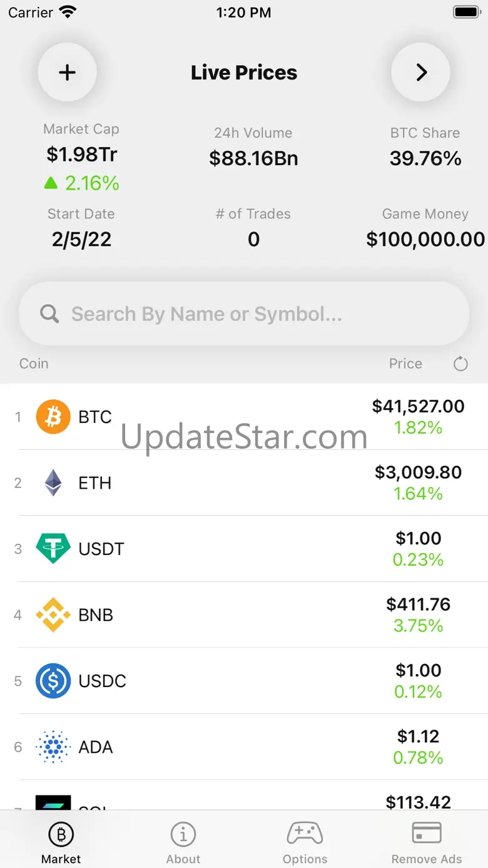Image resolution: width=488 pixels, height=868 pixels.
Task: Switch to the About tab
Action: click(x=183, y=842)
